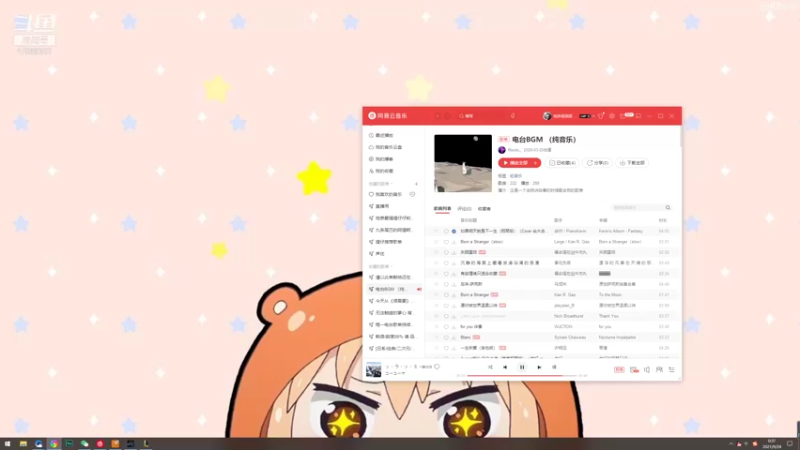Image resolution: width=800 pixels, height=450 pixels.
Task: Switch to the comments tab
Action: click(464, 209)
